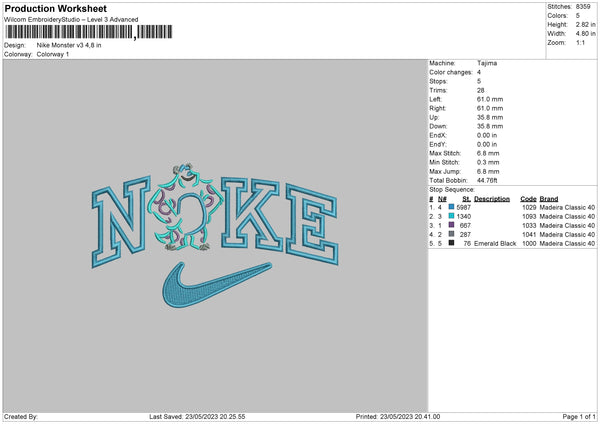Click the Stitches value '8359'

[583, 7]
